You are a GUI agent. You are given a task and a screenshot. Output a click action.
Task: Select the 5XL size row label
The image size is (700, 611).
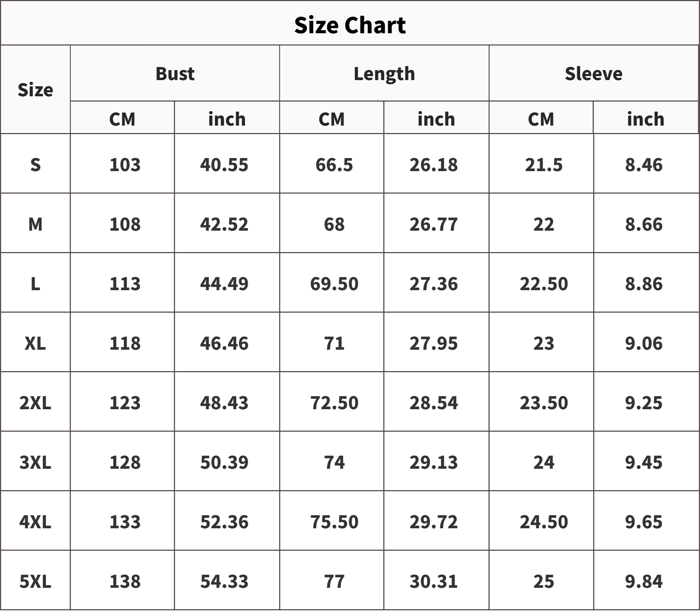35,581
